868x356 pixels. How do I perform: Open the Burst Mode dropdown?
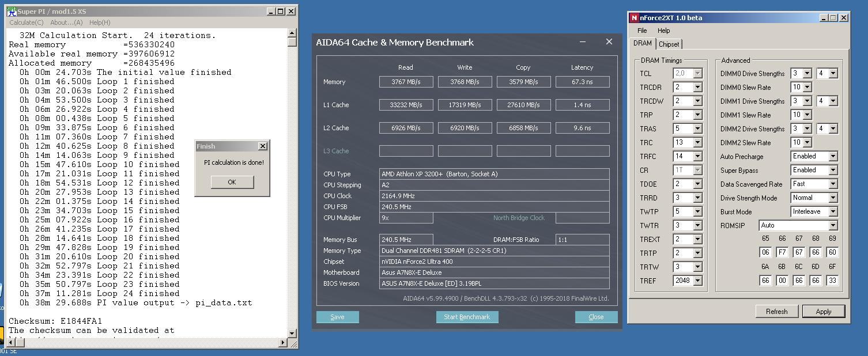(x=833, y=211)
